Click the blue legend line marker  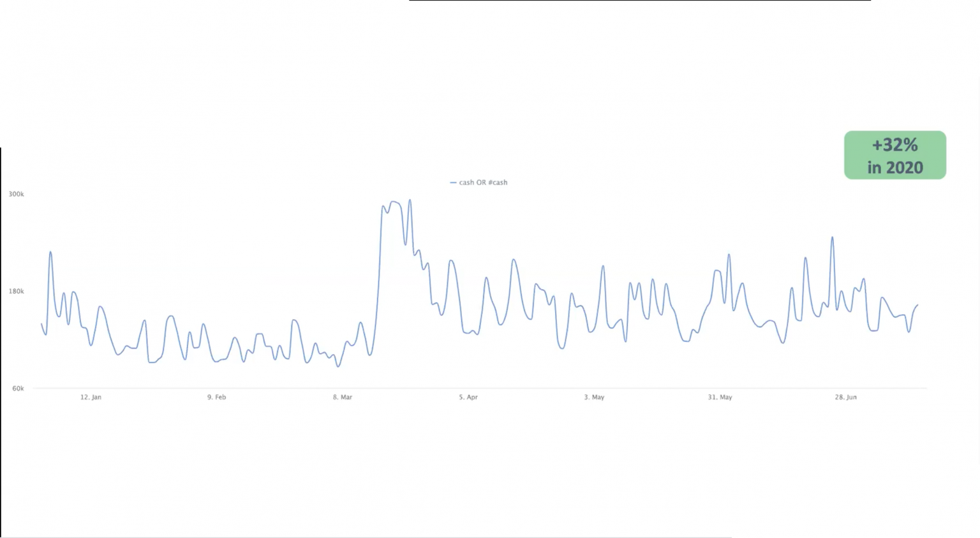[453, 183]
